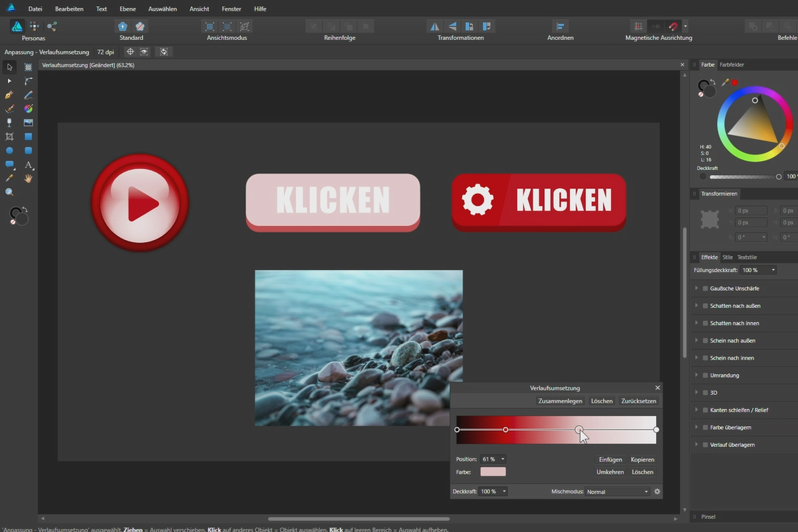Activate the Transparency tool
The height and width of the screenshot is (532, 798).
(9, 122)
